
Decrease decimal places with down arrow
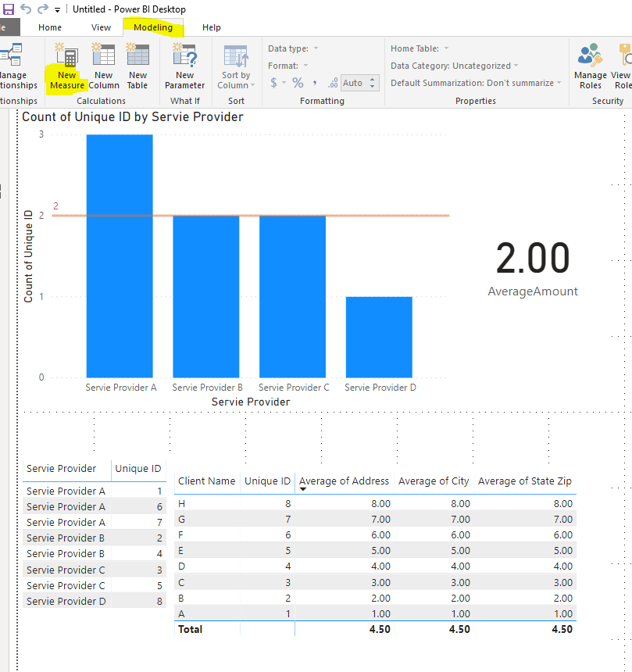[x=373, y=86]
